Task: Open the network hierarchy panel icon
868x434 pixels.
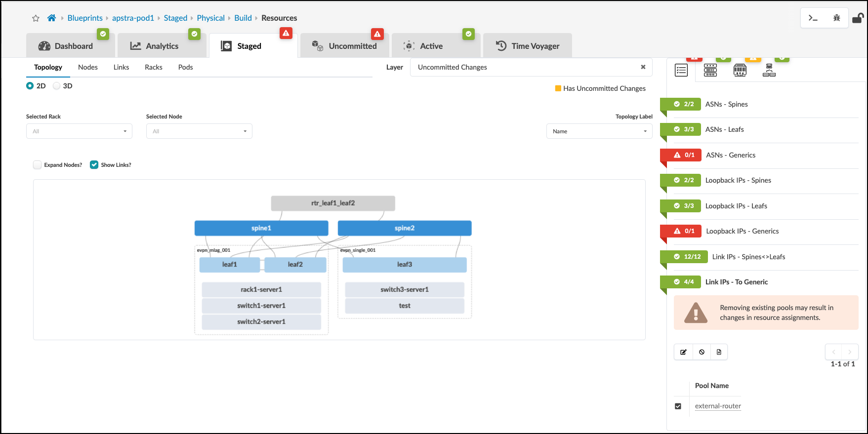Action: pyautogui.click(x=769, y=71)
